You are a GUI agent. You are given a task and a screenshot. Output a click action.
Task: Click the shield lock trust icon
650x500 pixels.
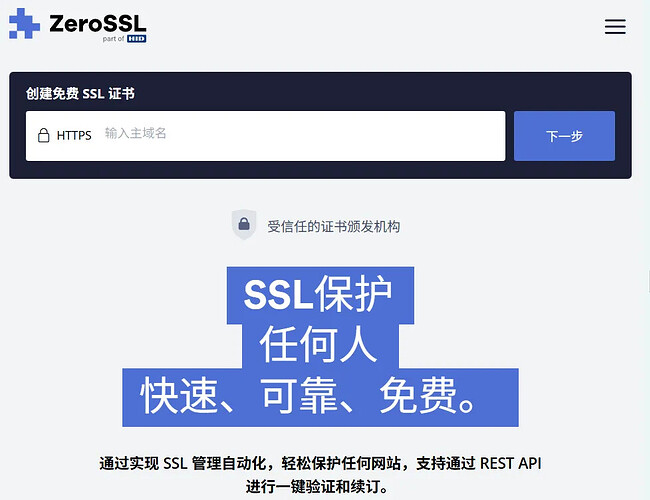[244, 224]
